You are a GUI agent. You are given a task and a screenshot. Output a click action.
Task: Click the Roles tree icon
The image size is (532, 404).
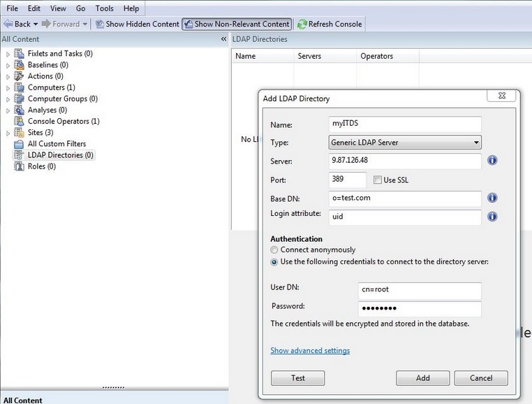point(19,166)
